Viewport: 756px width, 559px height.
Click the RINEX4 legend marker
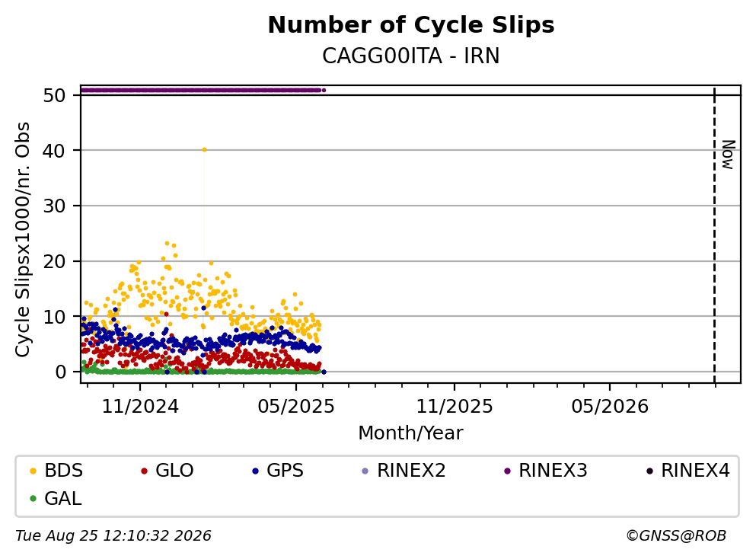click(649, 471)
